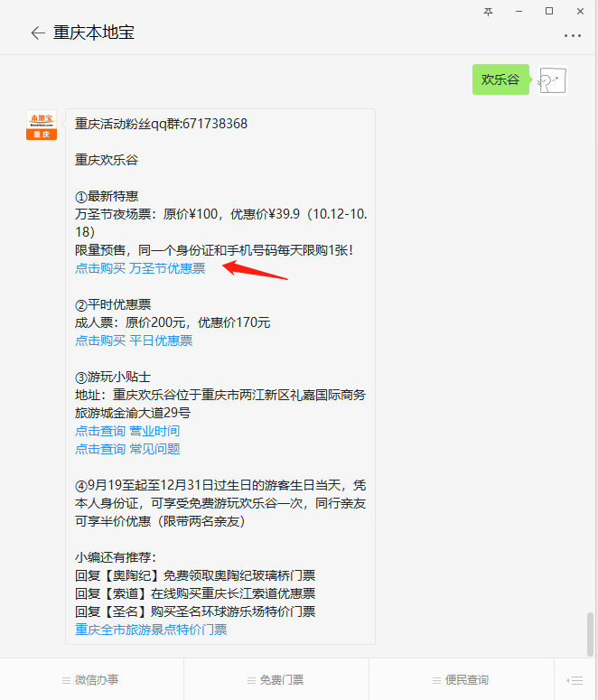Screen dimensions: 598x700
Task: Open link 点击购买 平日优惠票
Action: [134, 341]
